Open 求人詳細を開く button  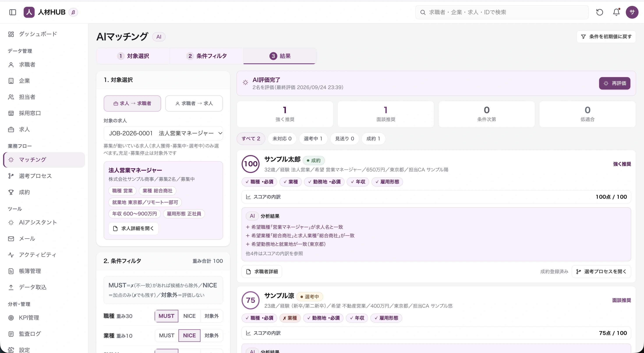(133, 228)
